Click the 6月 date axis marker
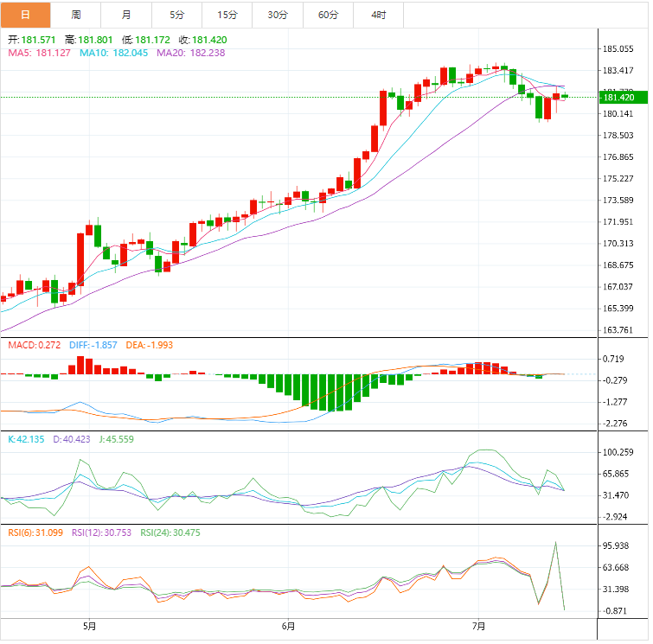 pos(288,626)
